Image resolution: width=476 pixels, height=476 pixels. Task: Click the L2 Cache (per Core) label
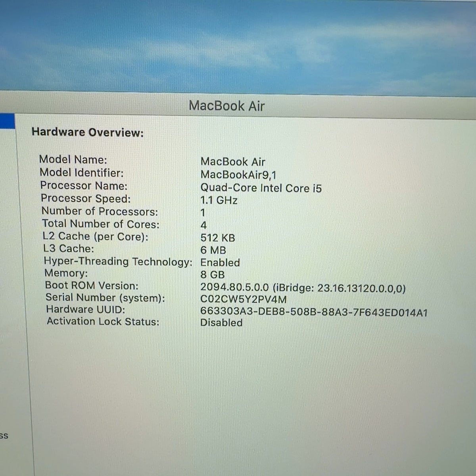pyautogui.click(x=95, y=236)
